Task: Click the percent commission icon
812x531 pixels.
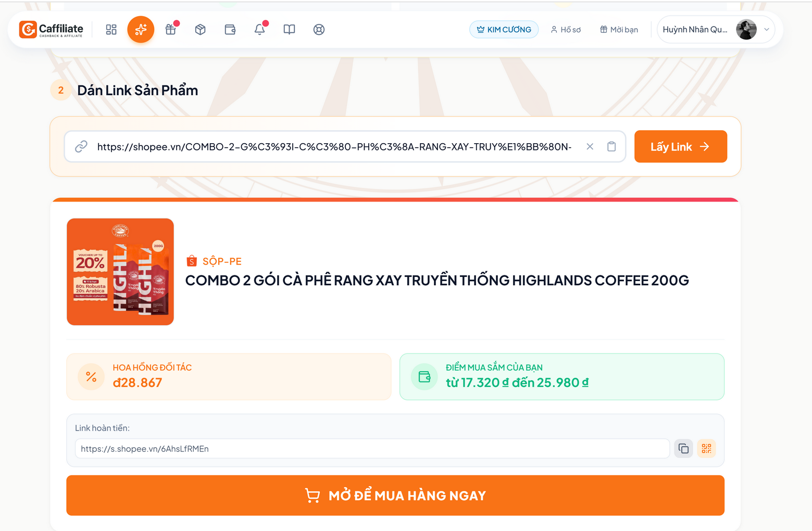Action: point(91,377)
